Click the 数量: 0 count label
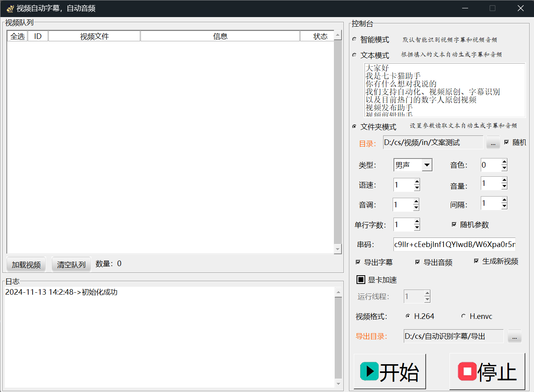Viewport: 534px width, 392px height. [108, 264]
